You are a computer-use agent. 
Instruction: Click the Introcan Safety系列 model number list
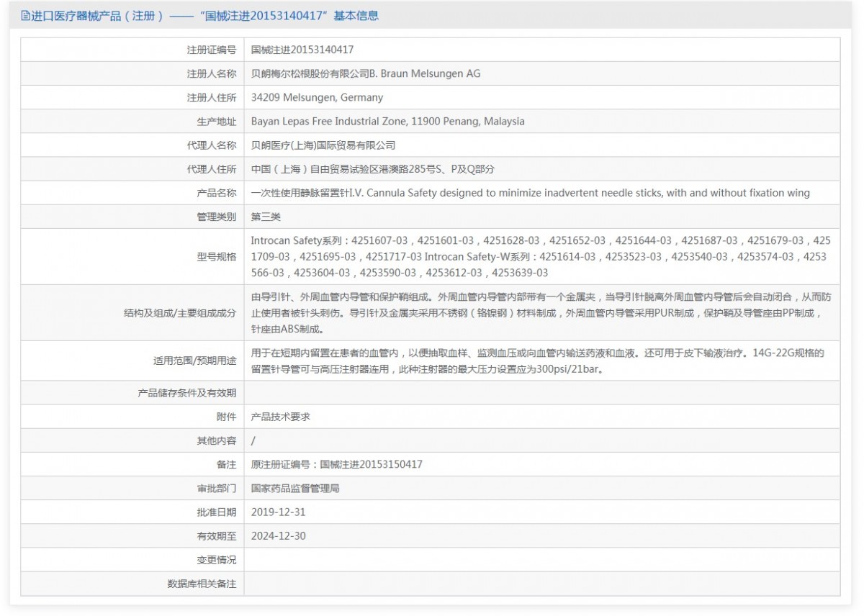pos(541,257)
